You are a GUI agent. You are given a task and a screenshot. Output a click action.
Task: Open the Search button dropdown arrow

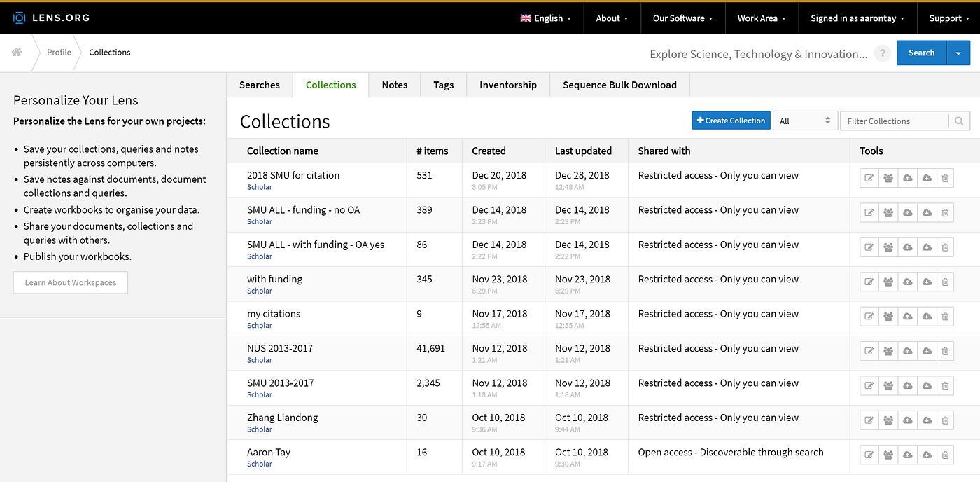click(958, 53)
